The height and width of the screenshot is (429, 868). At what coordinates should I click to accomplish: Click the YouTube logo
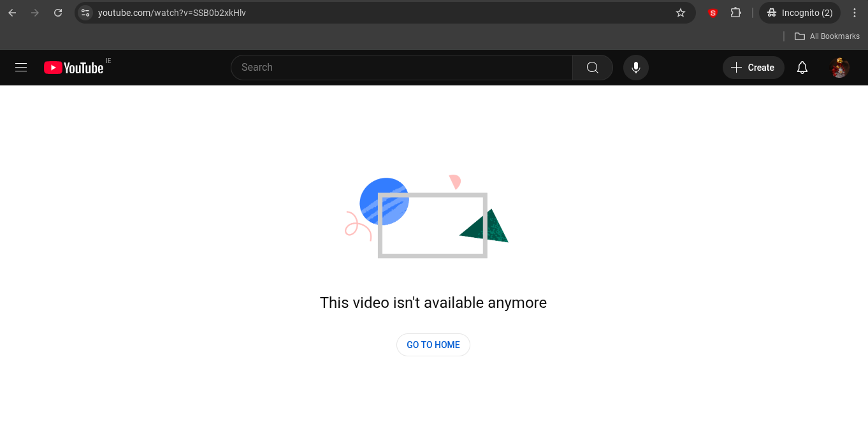(73, 68)
